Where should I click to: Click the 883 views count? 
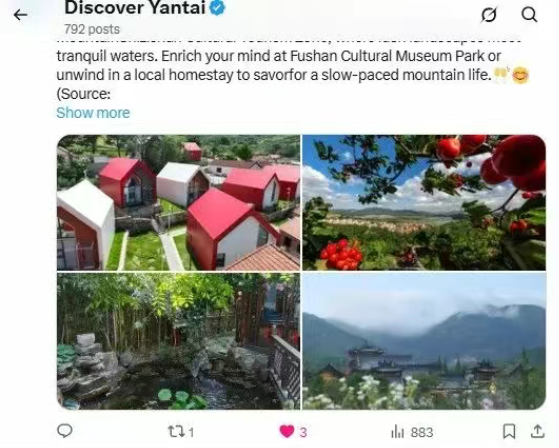(422, 433)
